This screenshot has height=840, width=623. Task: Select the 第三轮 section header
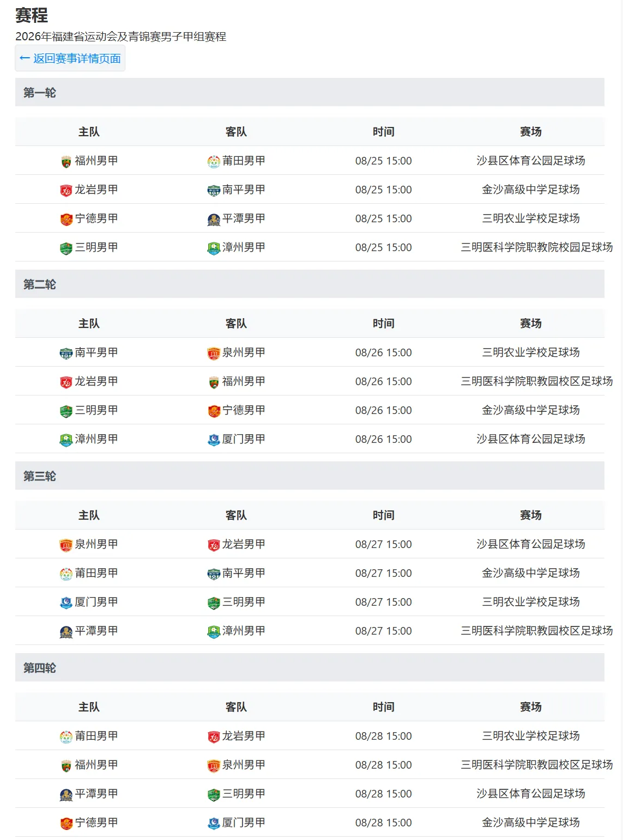point(310,476)
